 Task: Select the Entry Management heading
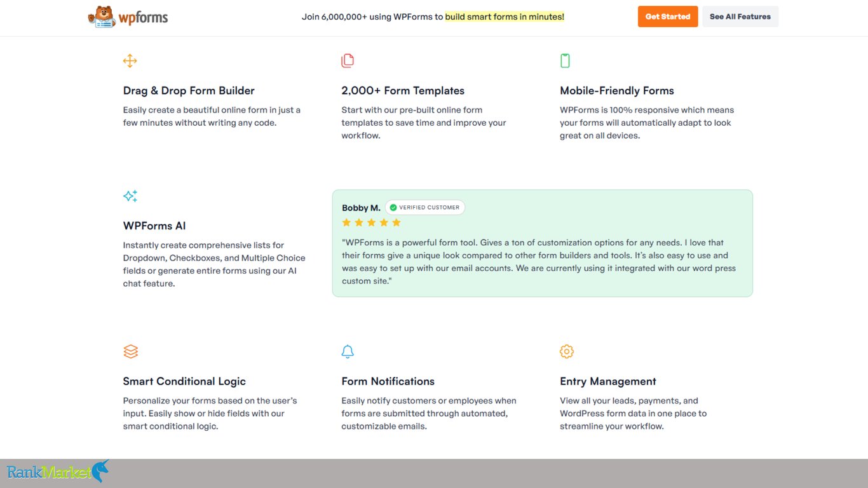click(x=608, y=381)
